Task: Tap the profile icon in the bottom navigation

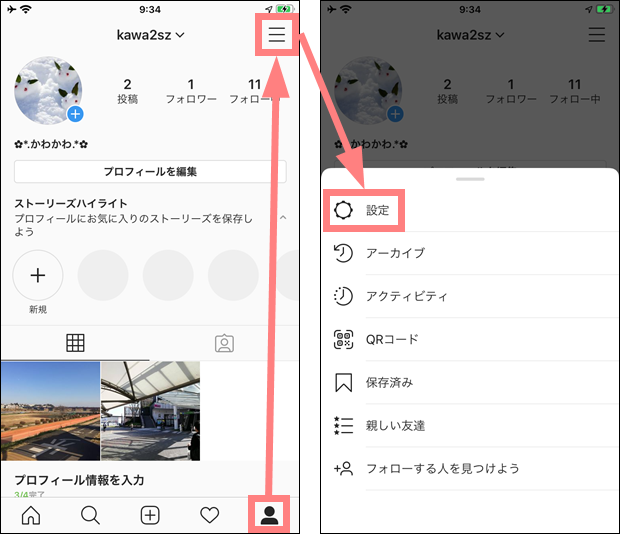Action: (x=269, y=515)
